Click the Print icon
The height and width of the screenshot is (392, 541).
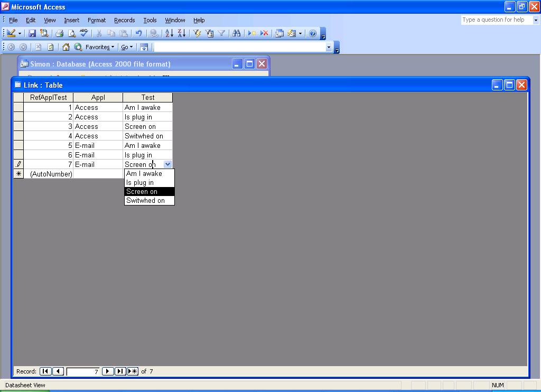59,33
